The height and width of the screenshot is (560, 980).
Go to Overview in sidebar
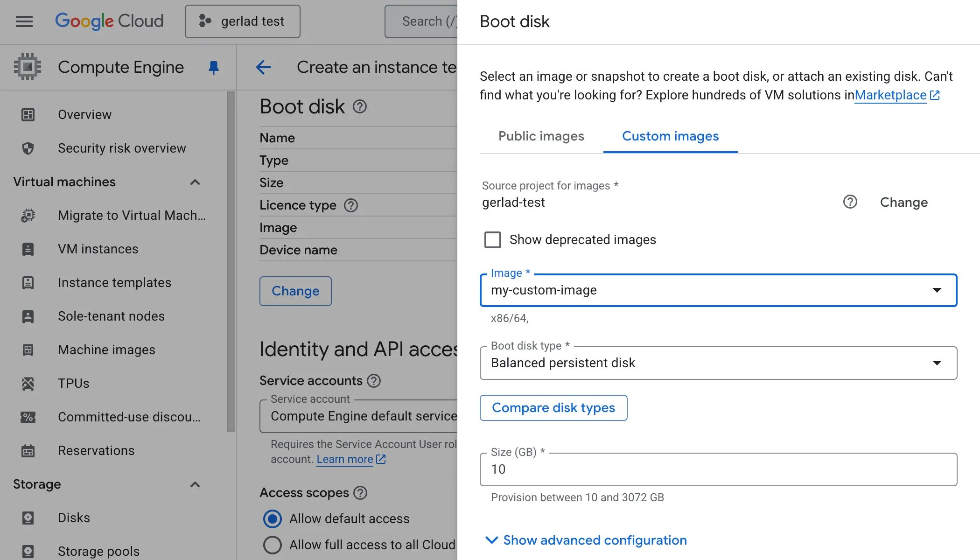click(x=84, y=115)
